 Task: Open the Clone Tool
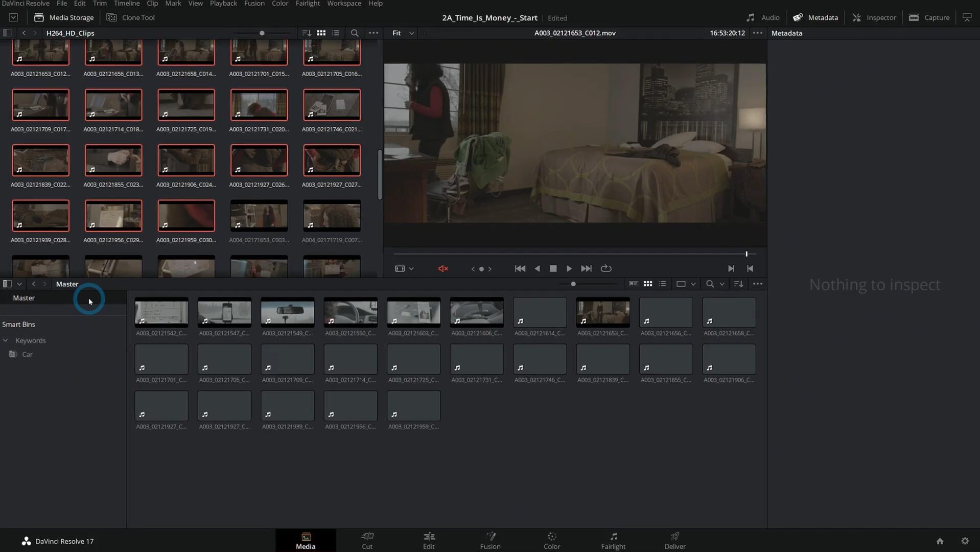click(131, 17)
